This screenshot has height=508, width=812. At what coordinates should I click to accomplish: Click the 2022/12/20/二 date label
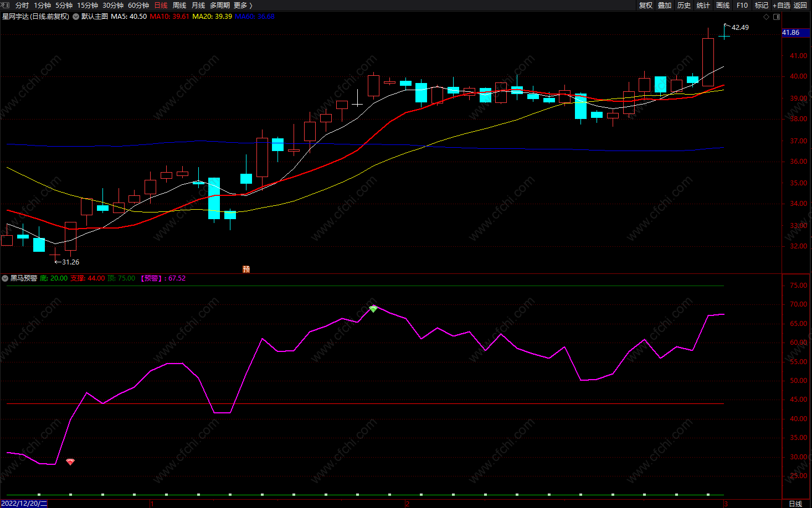coord(24,504)
